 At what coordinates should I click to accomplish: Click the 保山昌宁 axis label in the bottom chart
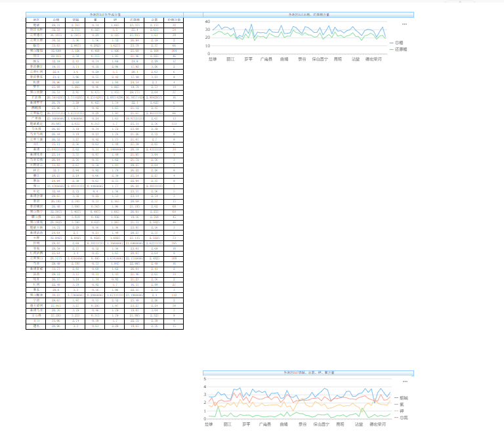tap(321, 424)
